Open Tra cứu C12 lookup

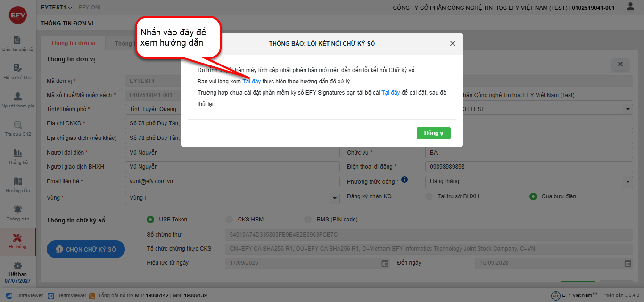coord(17,128)
